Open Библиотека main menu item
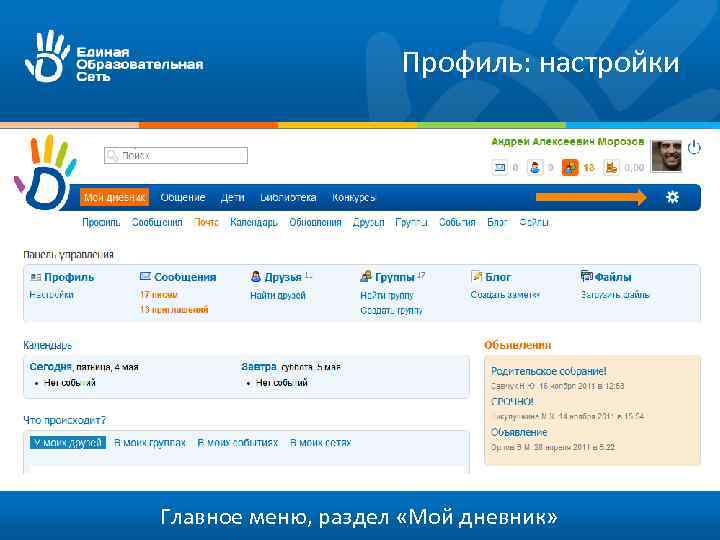This screenshot has width=720, height=540. [x=288, y=197]
